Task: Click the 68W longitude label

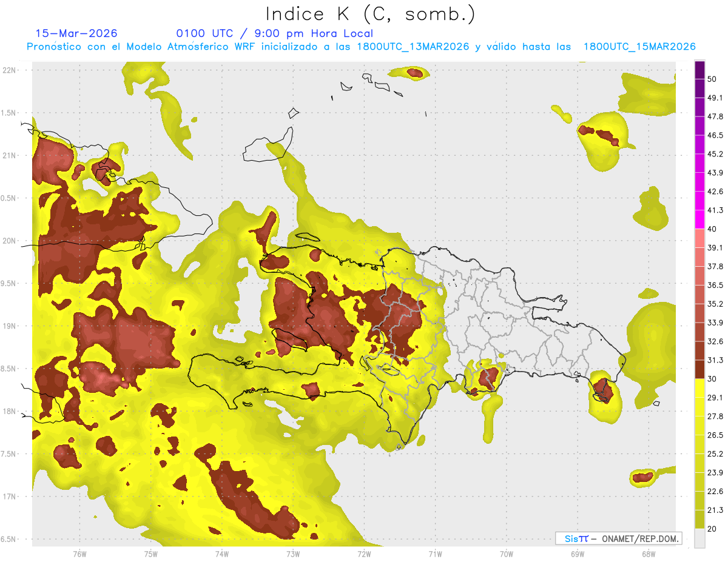Action: click(649, 554)
